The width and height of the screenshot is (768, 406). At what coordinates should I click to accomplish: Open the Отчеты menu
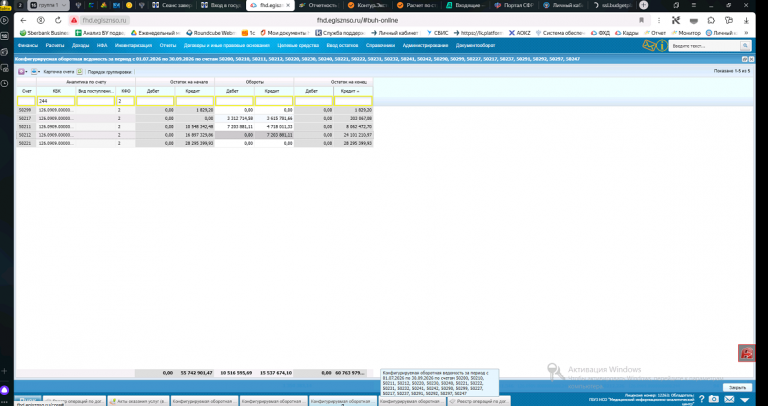click(x=168, y=46)
